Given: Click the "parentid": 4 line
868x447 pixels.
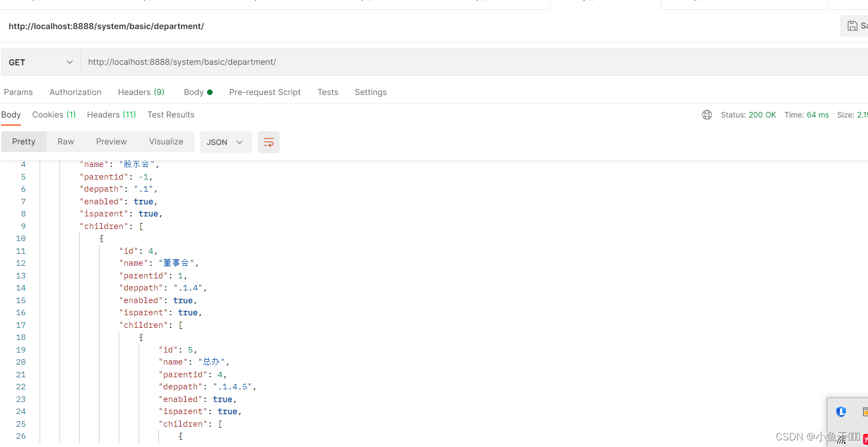Looking at the screenshot, I should tap(193, 375).
